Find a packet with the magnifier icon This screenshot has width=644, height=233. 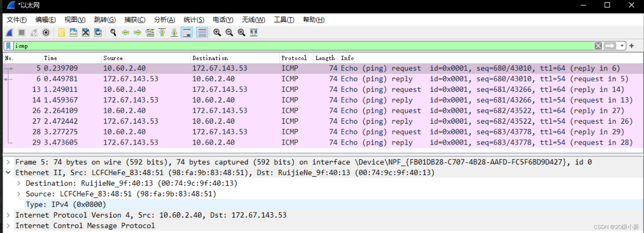[x=113, y=32]
